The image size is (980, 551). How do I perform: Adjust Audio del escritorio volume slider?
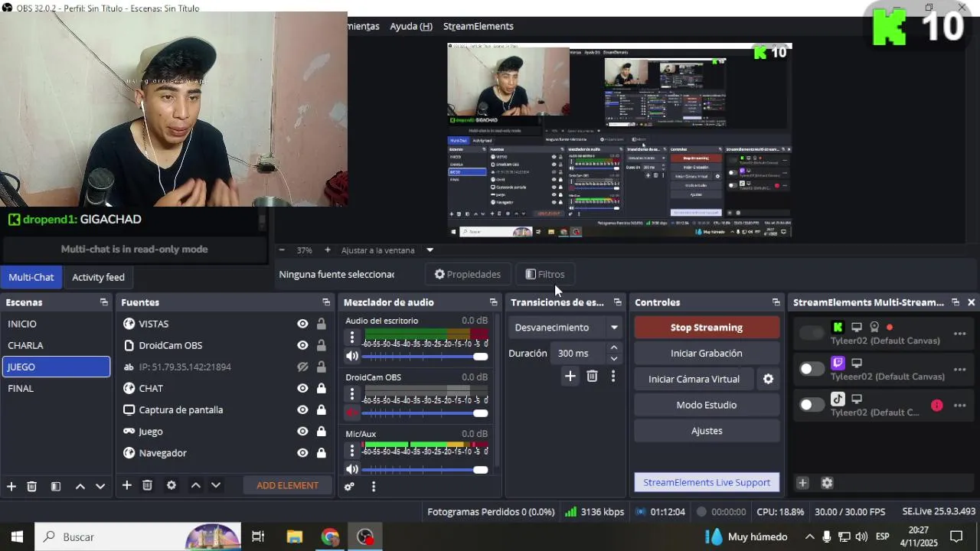(x=425, y=357)
